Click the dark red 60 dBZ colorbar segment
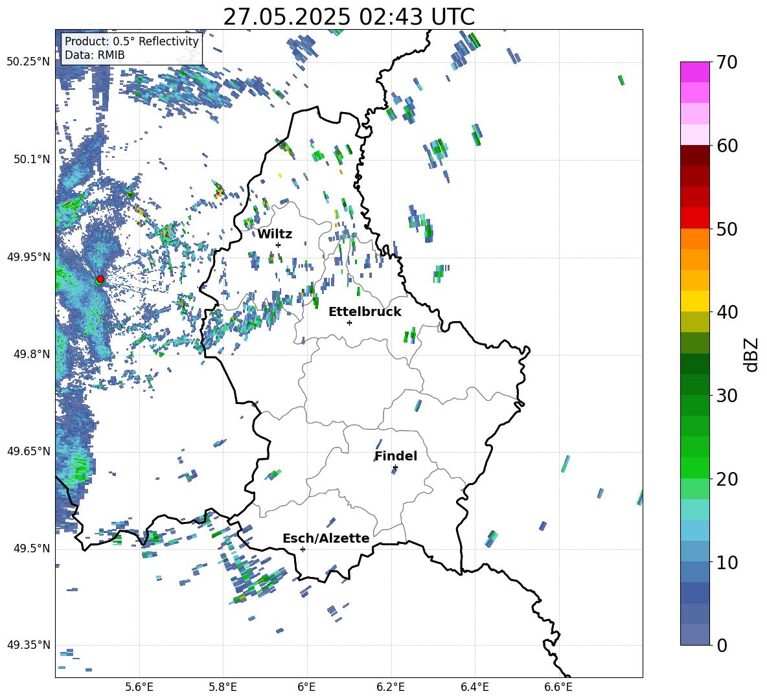767x700 pixels. (x=694, y=155)
